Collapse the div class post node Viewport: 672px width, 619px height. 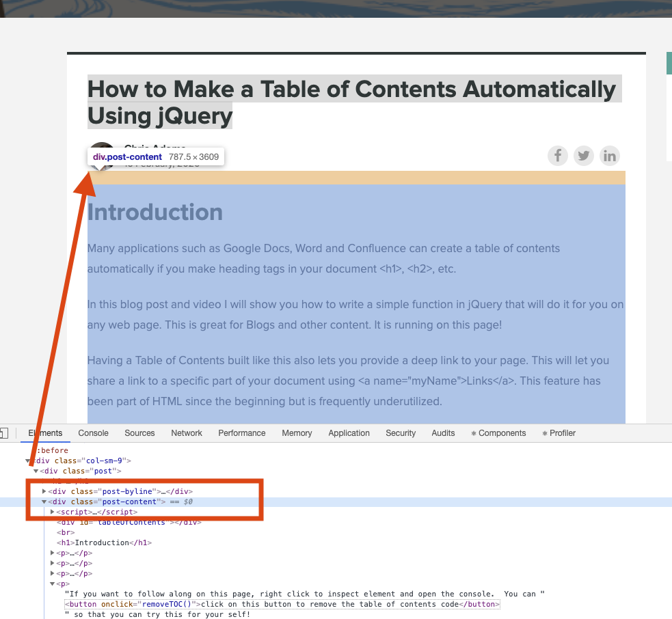36,471
